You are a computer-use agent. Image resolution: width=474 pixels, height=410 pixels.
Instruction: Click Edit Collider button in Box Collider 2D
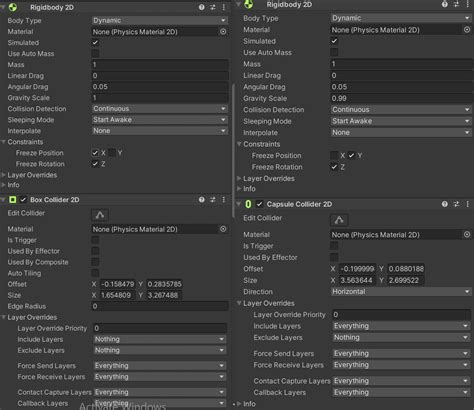pyautogui.click(x=100, y=215)
